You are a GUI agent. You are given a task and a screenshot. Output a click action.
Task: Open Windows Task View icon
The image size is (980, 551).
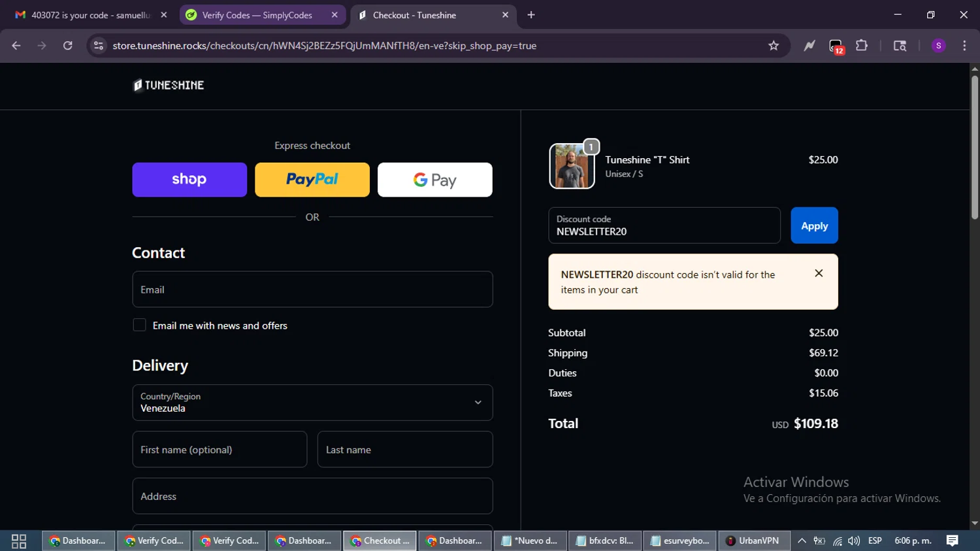19,541
